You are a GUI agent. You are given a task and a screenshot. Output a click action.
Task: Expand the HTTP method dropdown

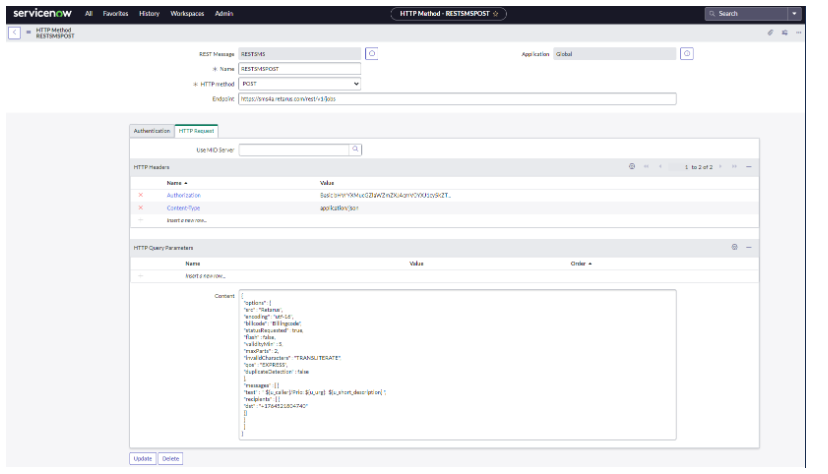(300, 84)
